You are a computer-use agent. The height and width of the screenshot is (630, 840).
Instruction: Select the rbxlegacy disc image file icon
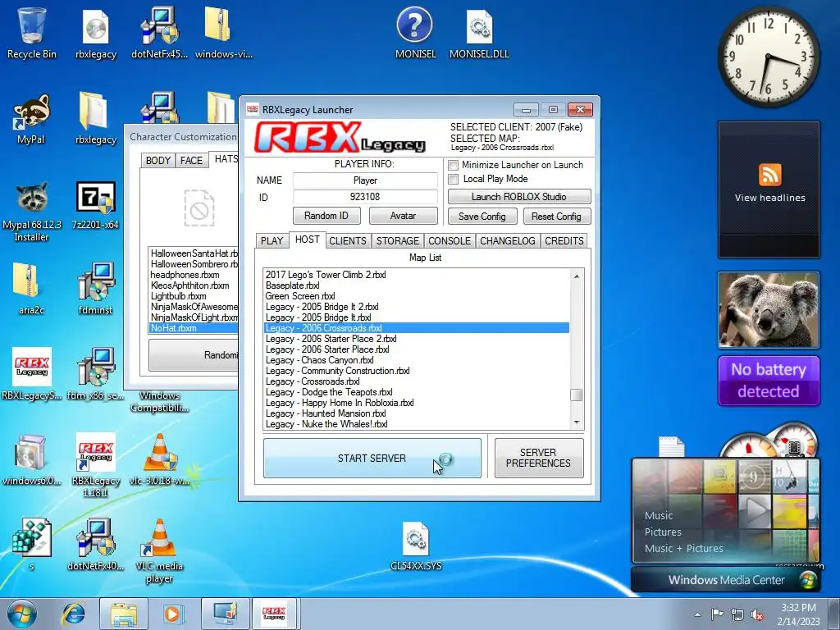[96, 33]
